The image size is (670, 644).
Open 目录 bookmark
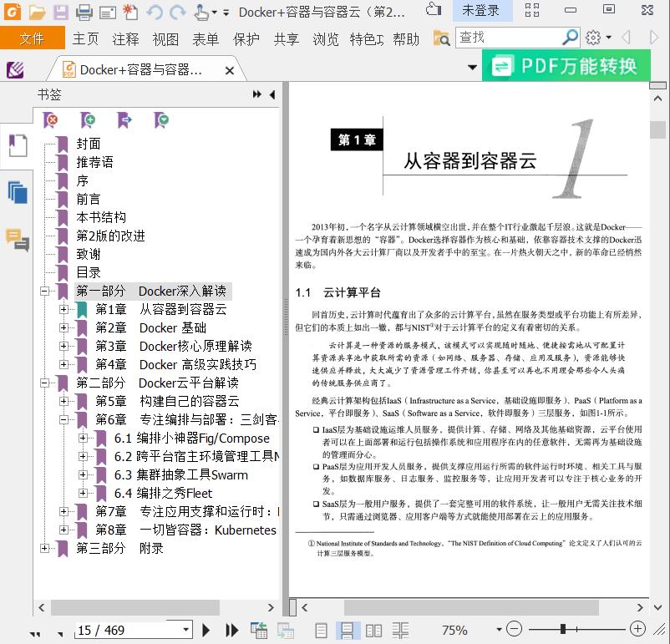pyautogui.click(x=88, y=272)
